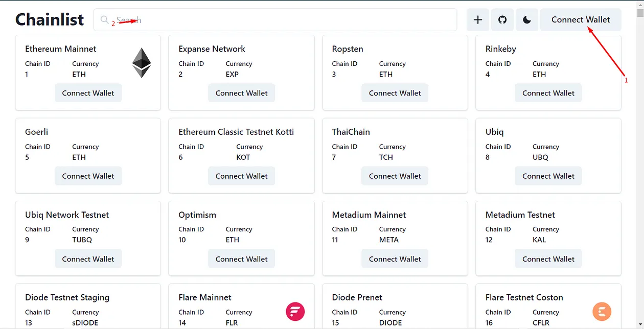Connect wallet to Expanse Network

(x=241, y=93)
